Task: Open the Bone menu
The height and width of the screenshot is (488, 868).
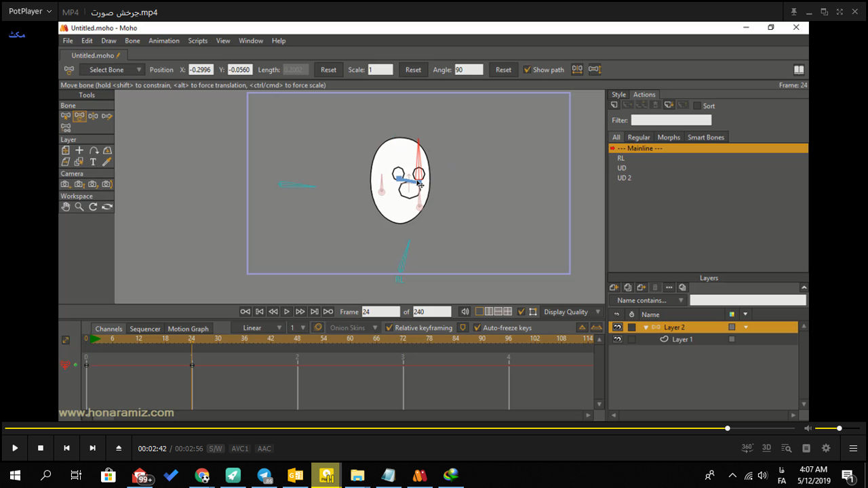Action: [x=132, y=41]
